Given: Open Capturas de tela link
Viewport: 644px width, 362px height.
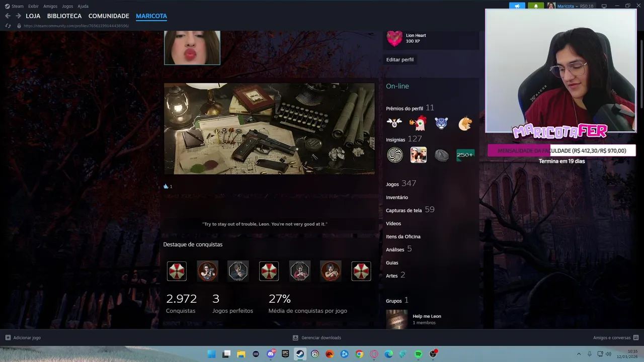Looking at the screenshot, I should point(404,210).
